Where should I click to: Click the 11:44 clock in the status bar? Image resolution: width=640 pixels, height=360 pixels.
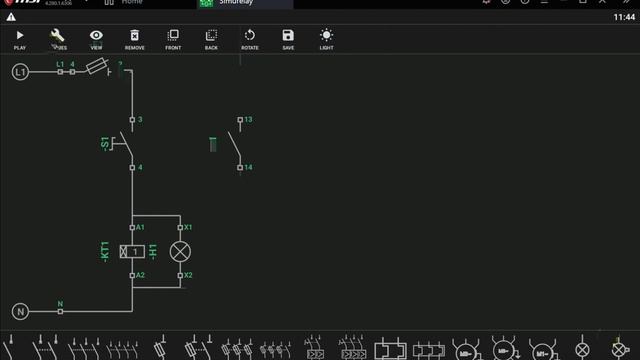[x=624, y=17]
